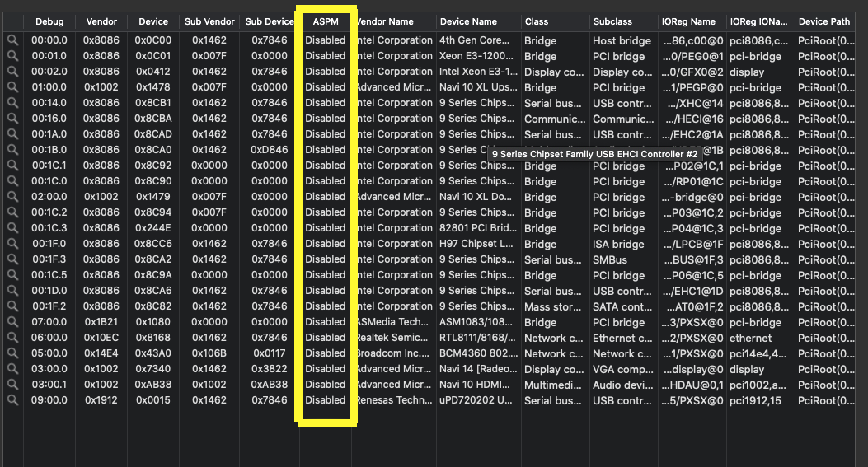The width and height of the screenshot is (868, 467).
Task: Select the Host bridge subclass cell
Action: coord(622,40)
